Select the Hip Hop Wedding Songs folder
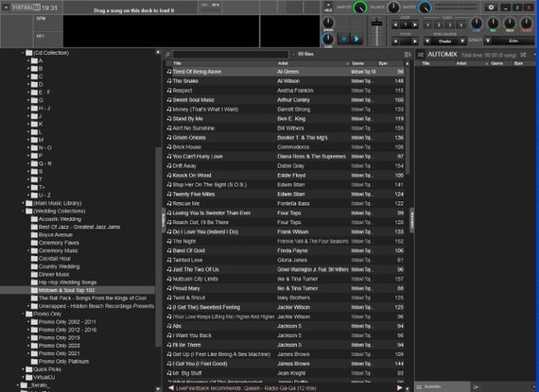 [x=67, y=282]
